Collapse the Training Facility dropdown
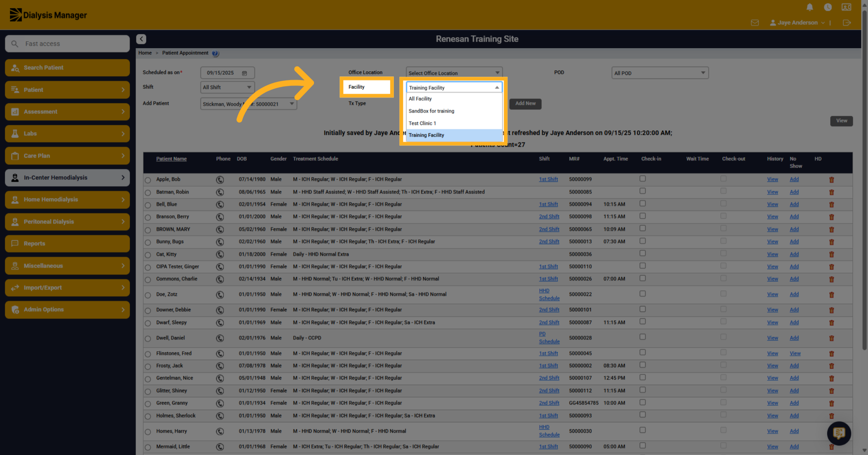Screen dimensions: 868x455 [x=454, y=87]
